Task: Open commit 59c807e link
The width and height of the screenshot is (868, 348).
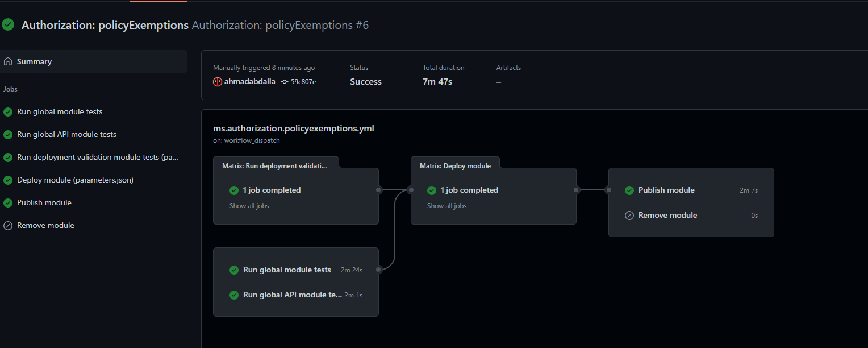Action: 303,82
